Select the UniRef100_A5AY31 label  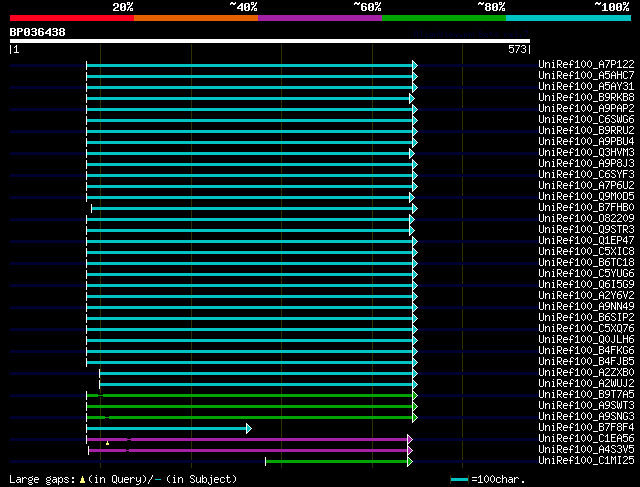[587, 86]
